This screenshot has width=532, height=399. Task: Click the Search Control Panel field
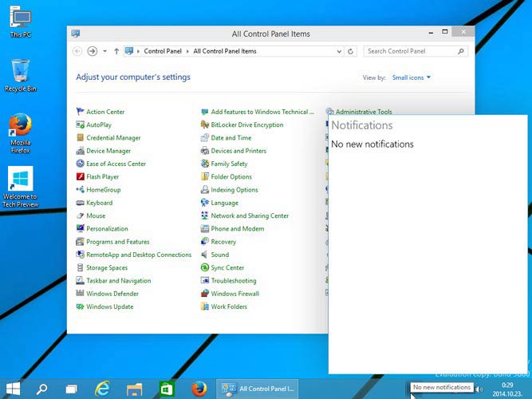tap(416, 51)
